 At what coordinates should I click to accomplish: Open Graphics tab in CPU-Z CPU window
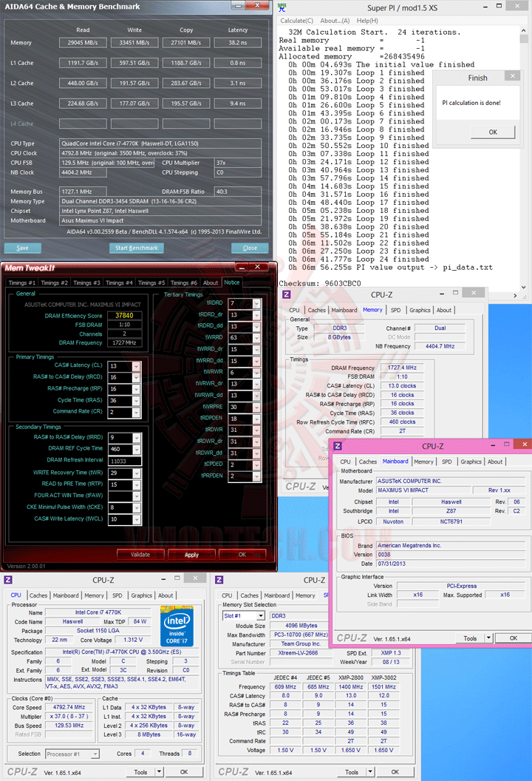point(141,595)
